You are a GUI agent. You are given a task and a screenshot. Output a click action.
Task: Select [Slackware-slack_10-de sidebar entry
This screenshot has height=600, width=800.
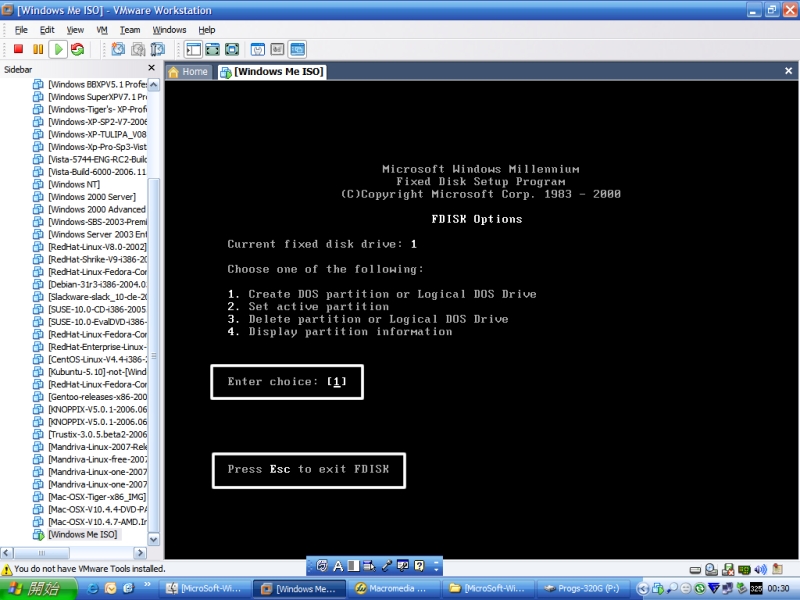[x=89, y=297]
